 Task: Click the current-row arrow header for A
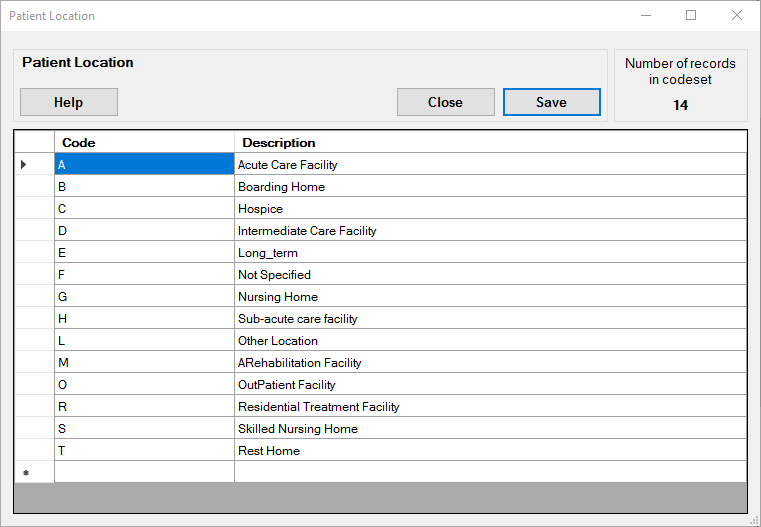tap(34, 165)
